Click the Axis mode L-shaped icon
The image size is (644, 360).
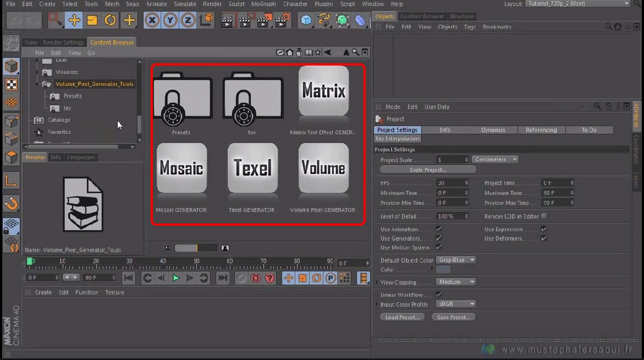click(11, 181)
